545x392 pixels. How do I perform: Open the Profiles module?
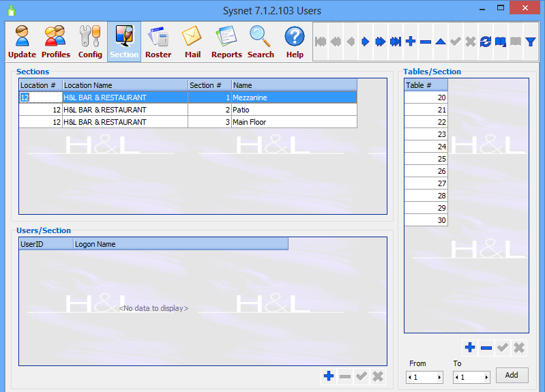56,42
